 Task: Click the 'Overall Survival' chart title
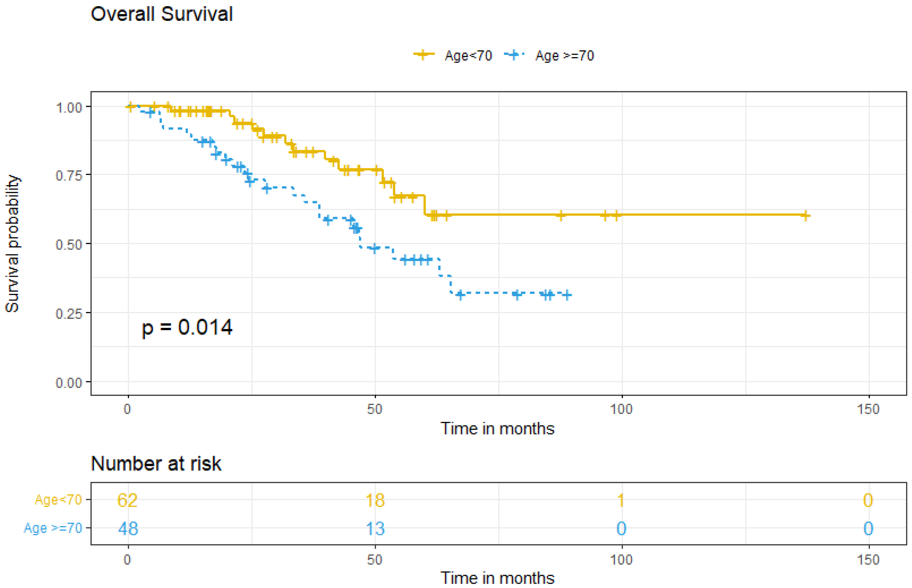(x=162, y=14)
